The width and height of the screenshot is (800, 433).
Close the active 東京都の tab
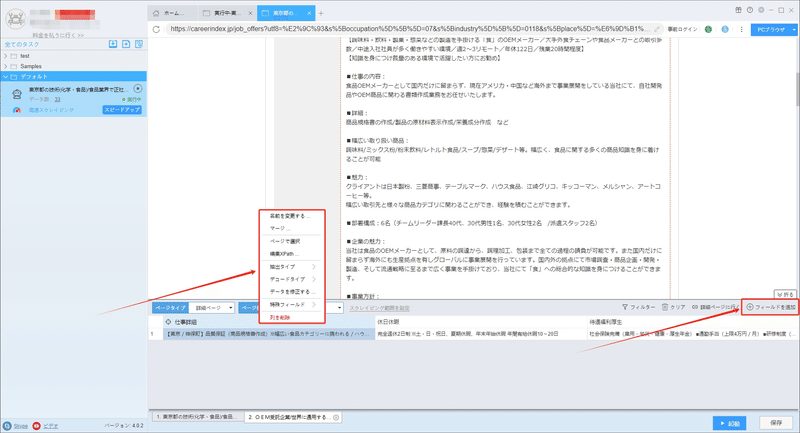point(309,13)
